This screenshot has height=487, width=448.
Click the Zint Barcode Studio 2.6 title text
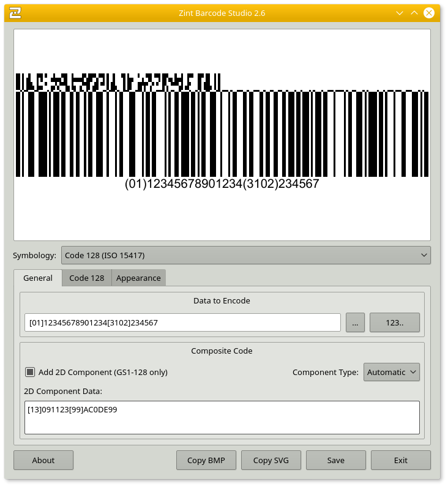(x=222, y=13)
